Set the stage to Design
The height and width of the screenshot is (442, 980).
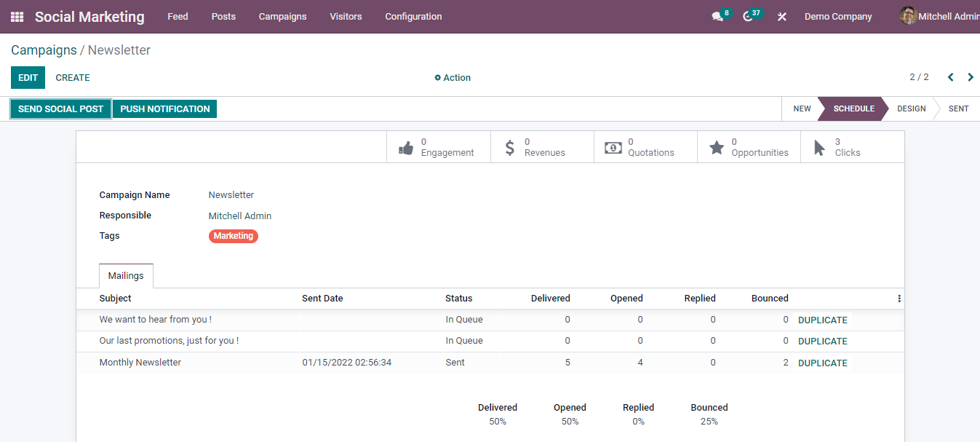[x=911, y=109]
